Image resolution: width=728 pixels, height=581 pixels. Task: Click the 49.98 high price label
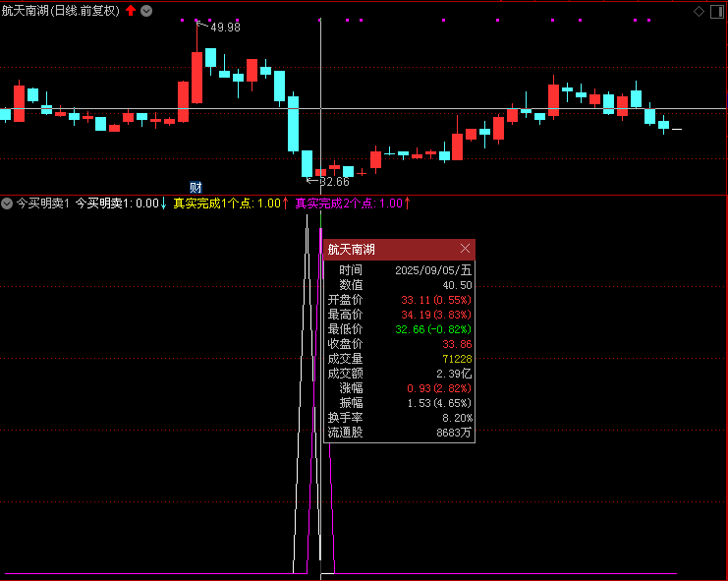[x=225, y=28]
